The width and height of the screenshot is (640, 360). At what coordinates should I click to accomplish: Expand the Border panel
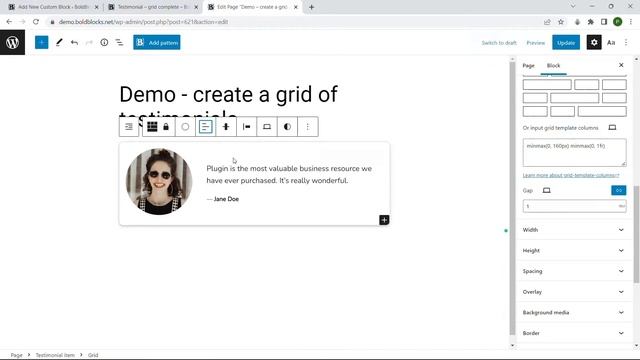(x=574, y=333)
